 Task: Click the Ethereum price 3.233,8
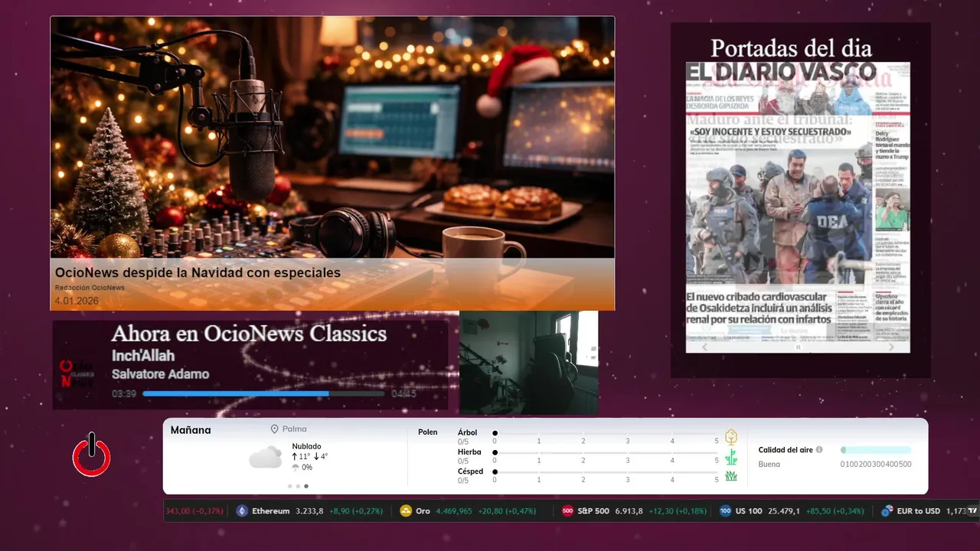click(x=309, y=511)
